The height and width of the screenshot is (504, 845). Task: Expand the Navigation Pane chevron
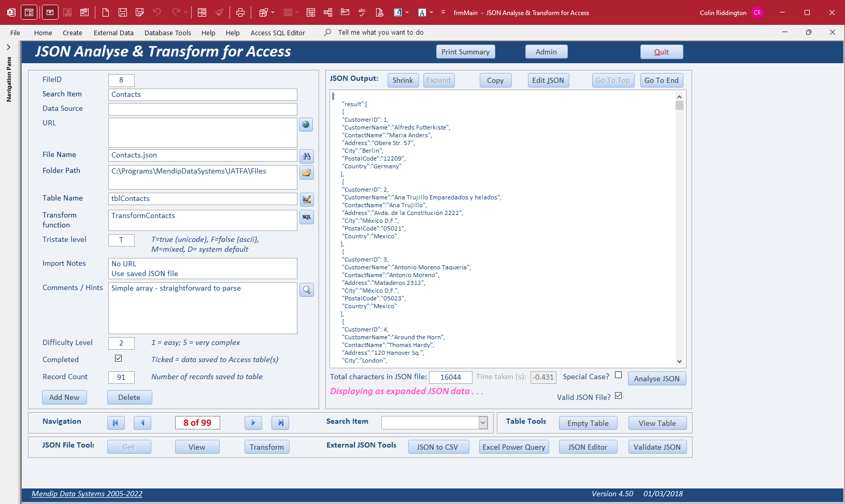(9, 47)
